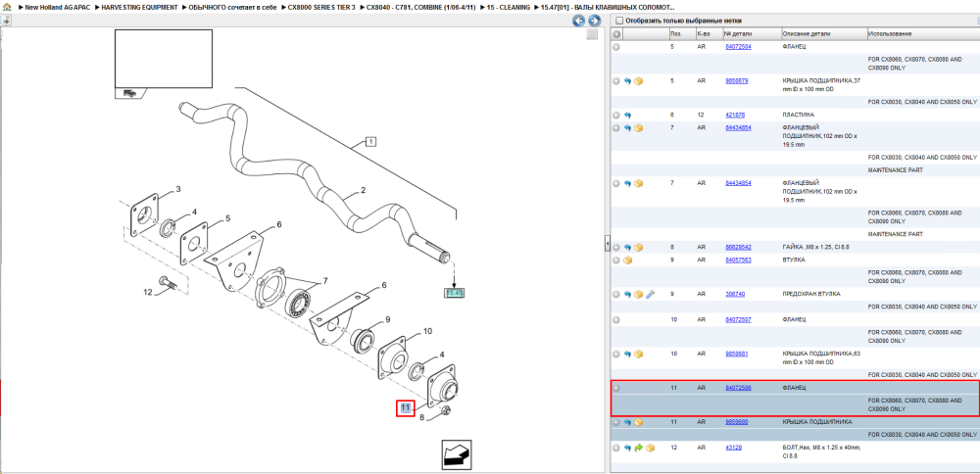The height and width of the screenshot is (474, 980).
Task: Click blue replacement arrow for part 421876
Action: tap(627, 116)
